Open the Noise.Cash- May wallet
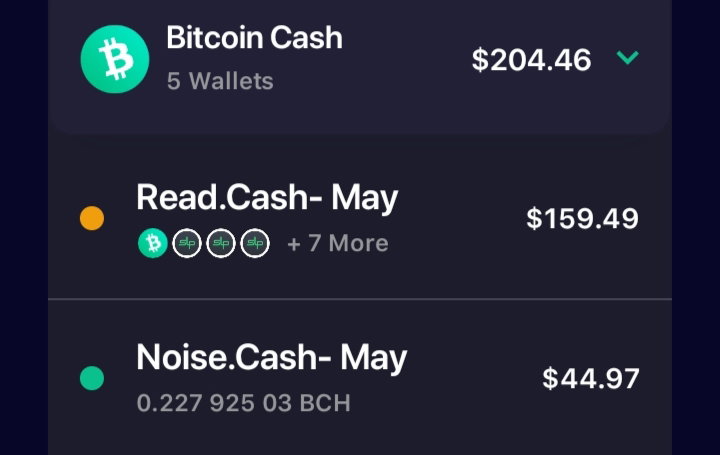 360,377
